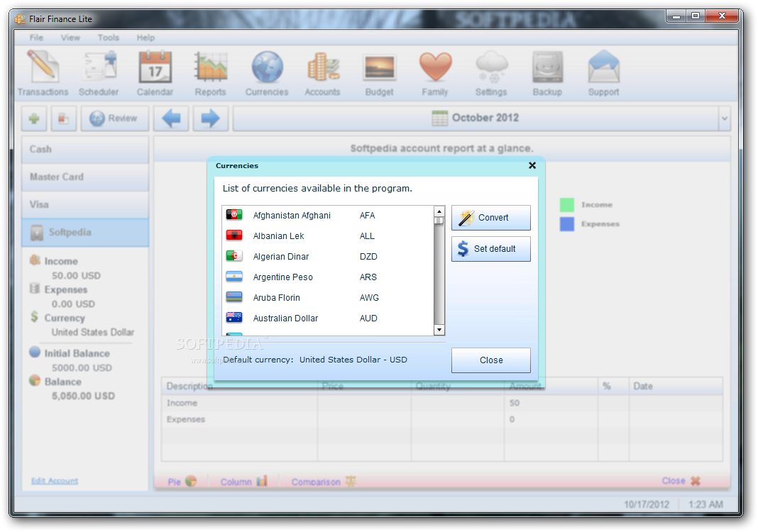Screen dimensions: 758x532
Task: Click the Aruba flag icon
Action: pyautogui.click(x=234, y=297)
